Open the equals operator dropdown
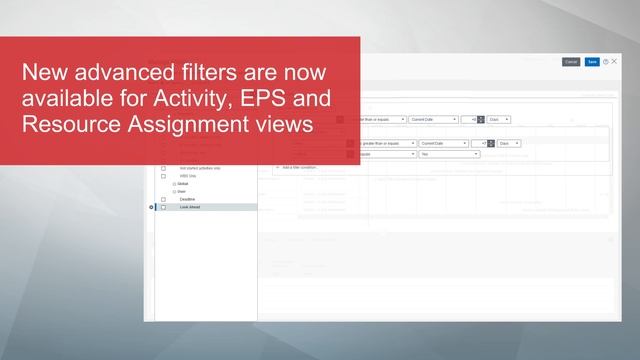 (387, 154)
